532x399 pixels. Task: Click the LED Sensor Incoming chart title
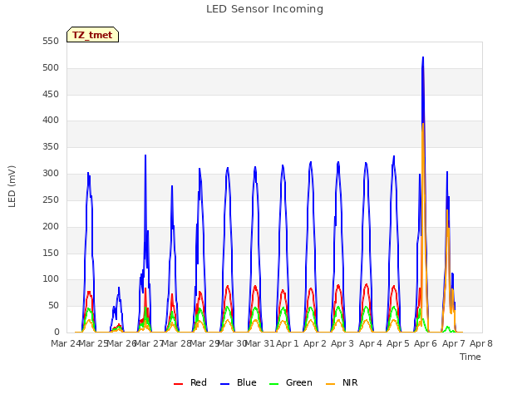[x=264, y=9]
